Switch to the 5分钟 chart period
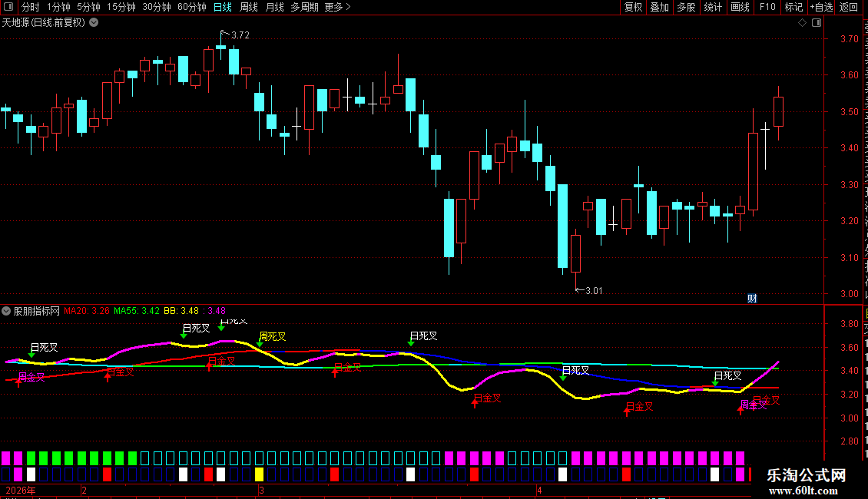The width and height of the screenshot is (868, 499). tap(88, 7)
